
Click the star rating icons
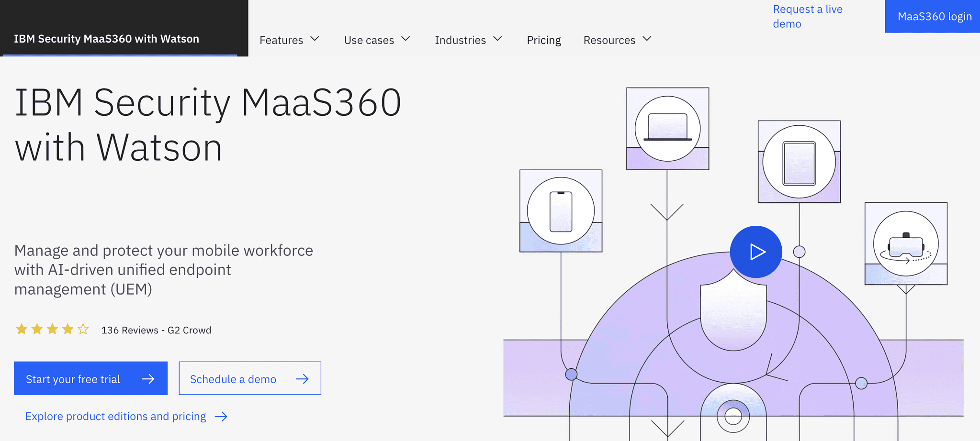[52, 330]
